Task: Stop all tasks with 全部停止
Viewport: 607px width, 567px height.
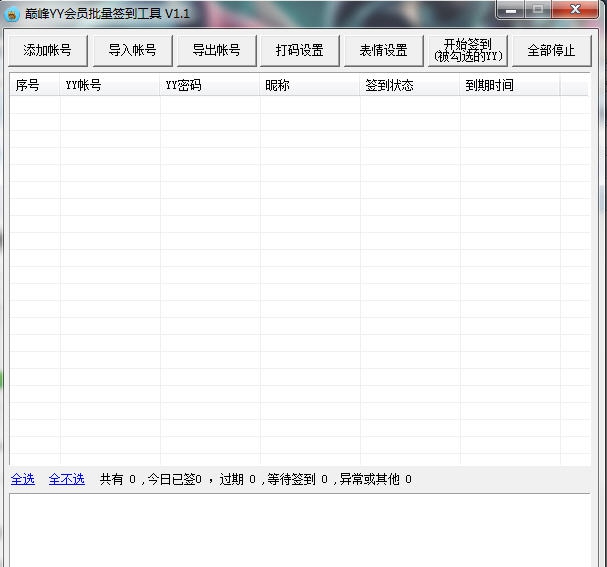Action: coord(552,50)
